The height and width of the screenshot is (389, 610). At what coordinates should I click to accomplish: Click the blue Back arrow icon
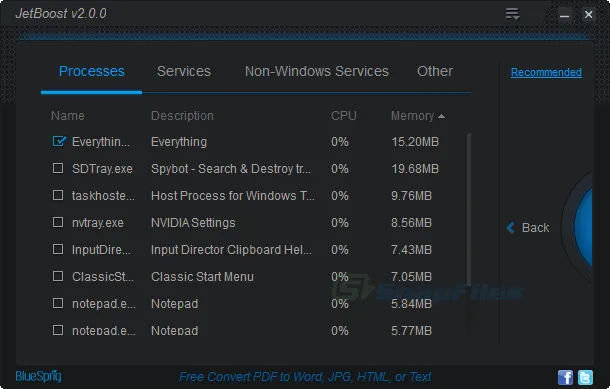(x=510, y=228)
